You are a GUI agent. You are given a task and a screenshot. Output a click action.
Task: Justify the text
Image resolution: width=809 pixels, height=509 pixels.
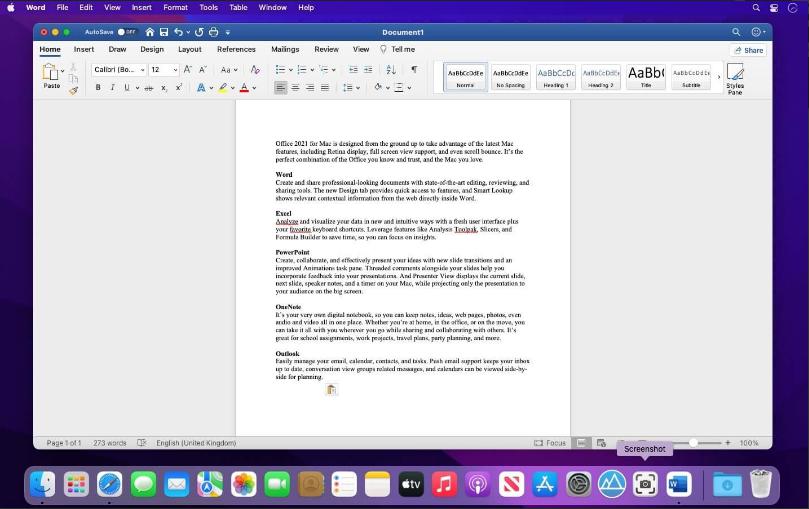pos(325,88)
